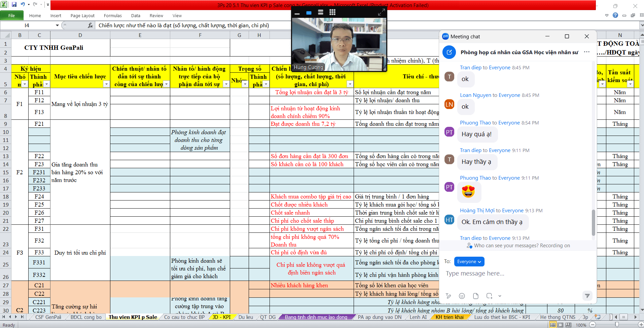Zoom out with the minus button
Screen dimensions: 644x328
(593, 325)
